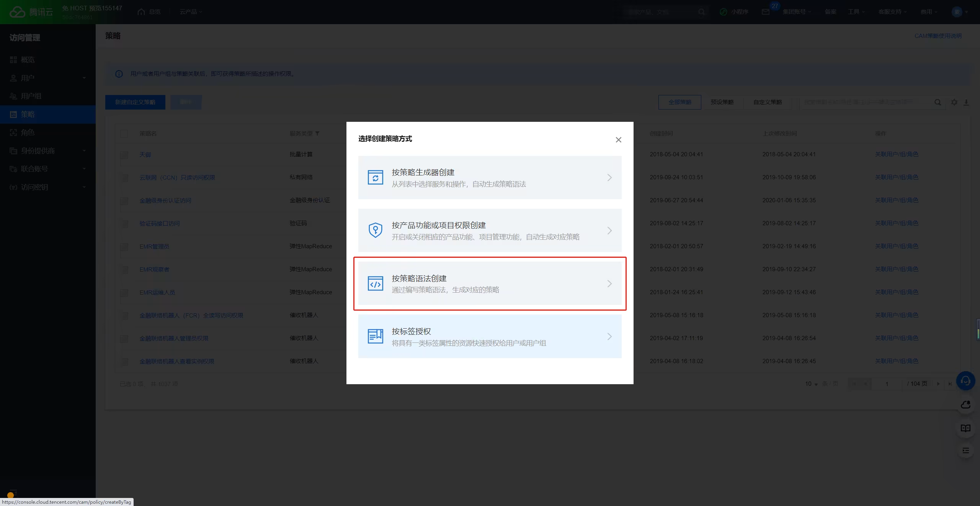Click the code syntax icon in dialog
Screen dimensions: 980x506
pos(375,283)
